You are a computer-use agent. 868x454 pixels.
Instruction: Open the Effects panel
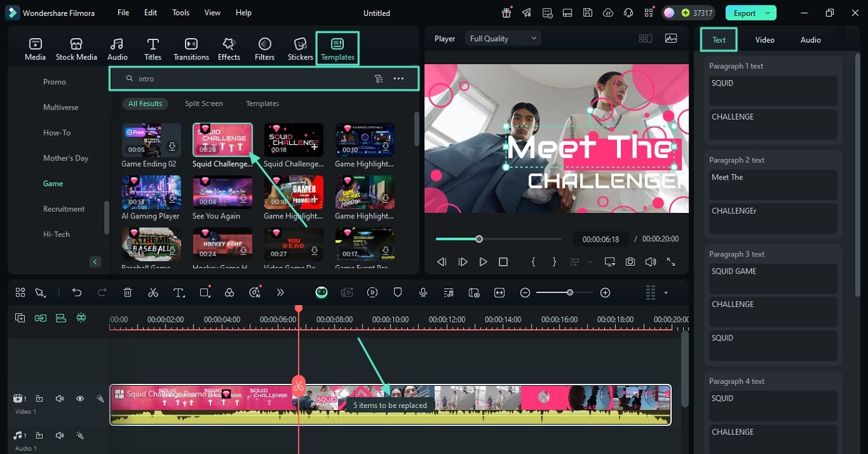click(229, 49)
